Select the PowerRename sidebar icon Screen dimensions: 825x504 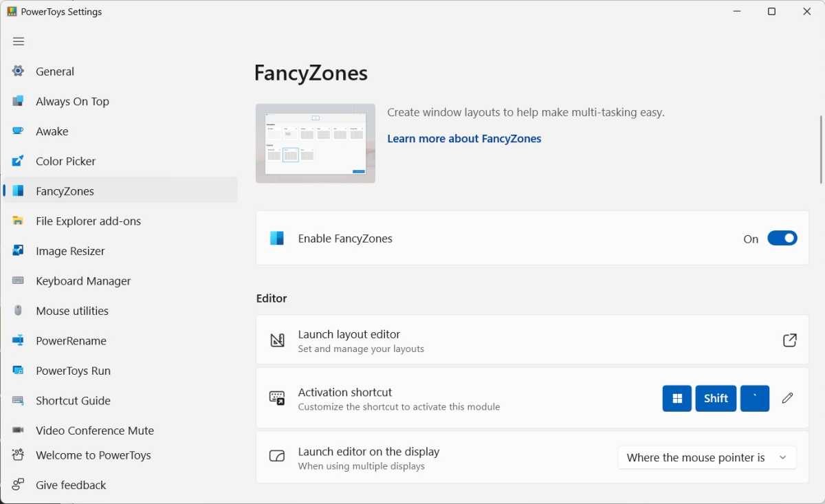coord(19,340)
